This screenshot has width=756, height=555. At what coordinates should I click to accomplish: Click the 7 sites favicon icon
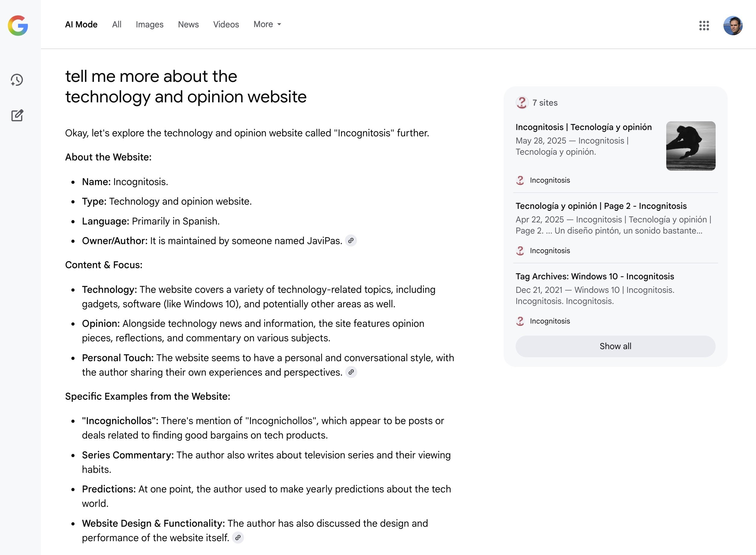522,103
